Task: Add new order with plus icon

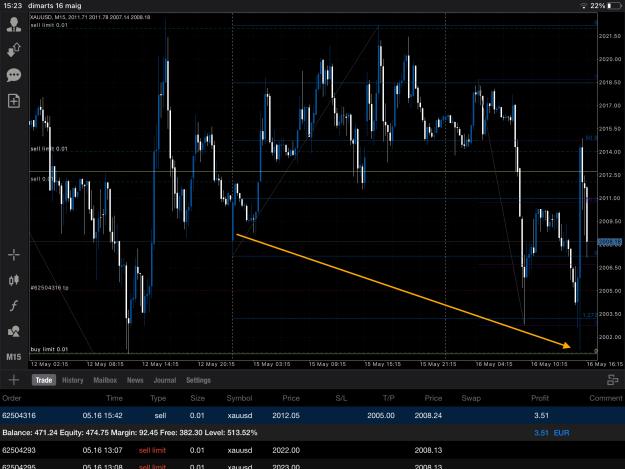Action: pyautogui.click(x=14, y=380)
